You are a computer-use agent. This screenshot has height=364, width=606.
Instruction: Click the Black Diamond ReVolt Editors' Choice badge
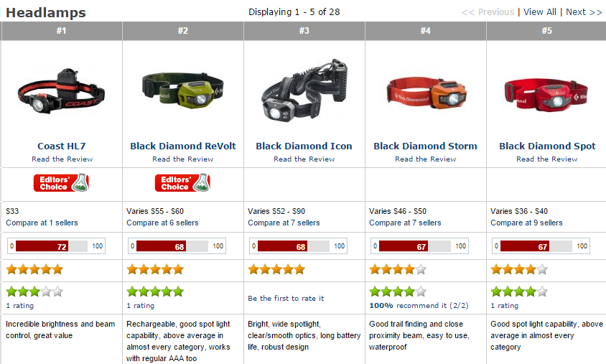pyautogui.click(x=182, y=183)
